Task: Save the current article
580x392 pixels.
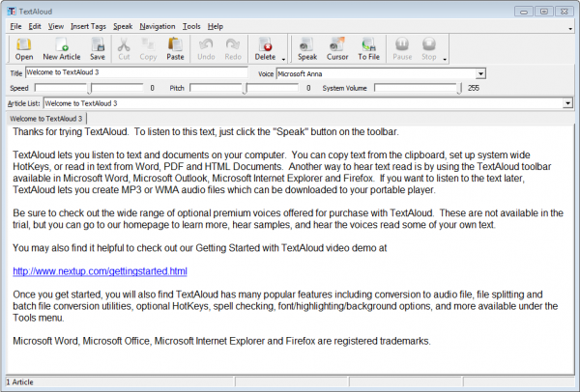Action: coord(98,49)
